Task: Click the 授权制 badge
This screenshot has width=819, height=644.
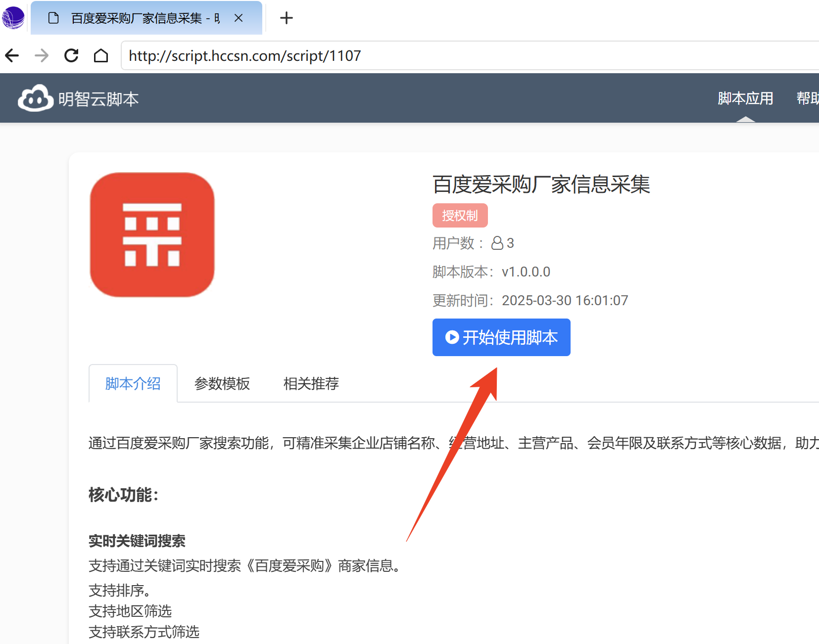Action: click(460, 216)
